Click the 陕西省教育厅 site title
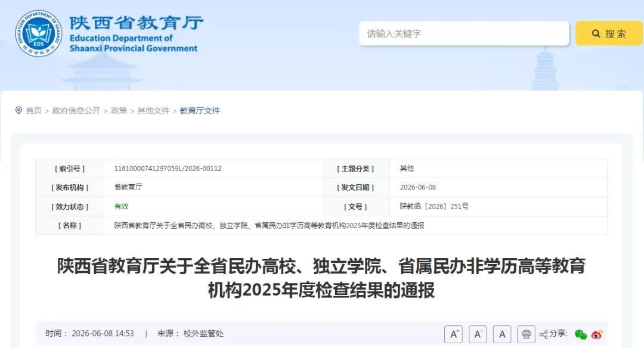 point(137,23)
